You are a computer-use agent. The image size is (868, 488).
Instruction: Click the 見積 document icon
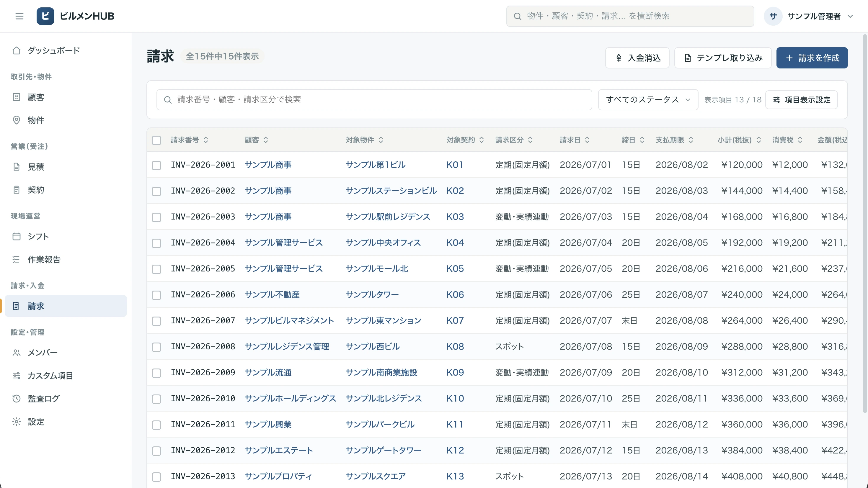[x=17, y=167]
